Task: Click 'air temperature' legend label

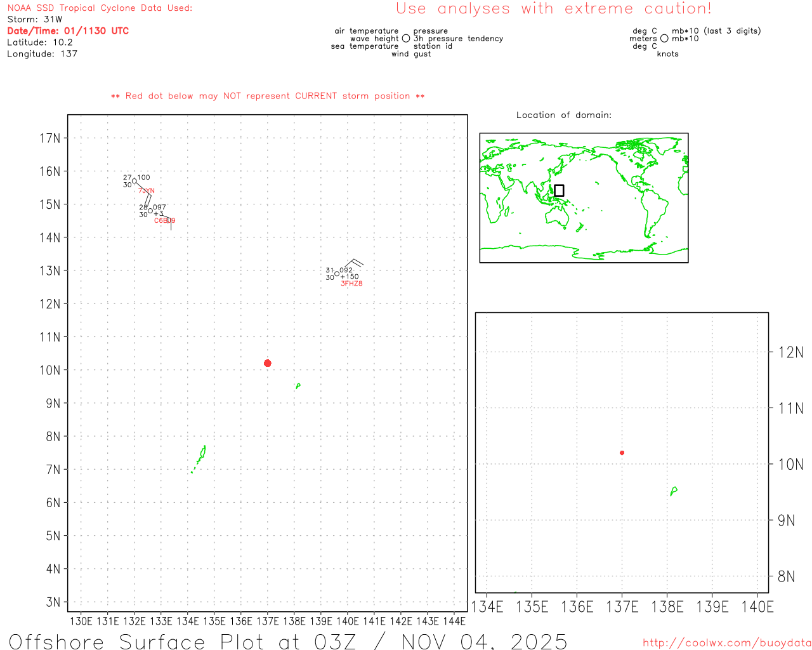Action: (x=367, y=30)
